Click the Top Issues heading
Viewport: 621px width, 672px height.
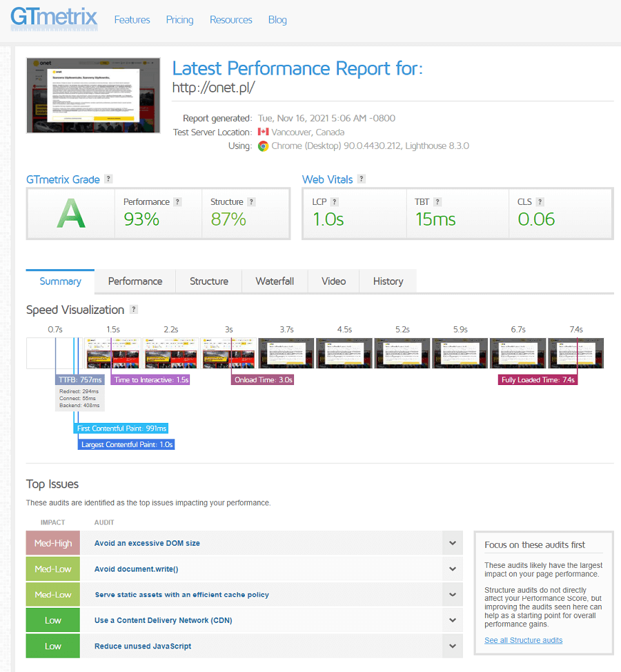point(52,484)
